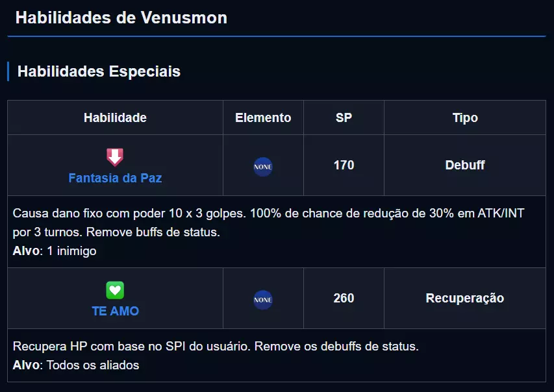Click the NONE element icon for Fantasia da Paz
The width and height of the screenshot is (554, 392).
263,167
